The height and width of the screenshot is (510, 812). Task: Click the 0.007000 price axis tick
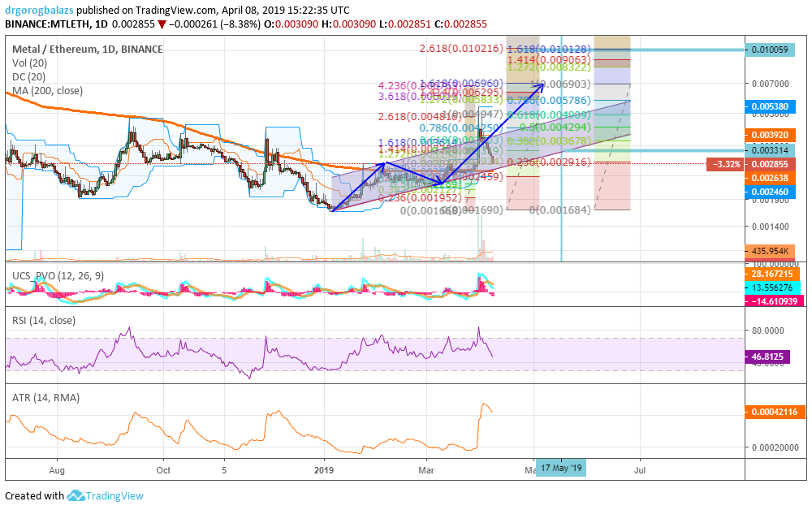pyautogui.click(x=770, y=84)
